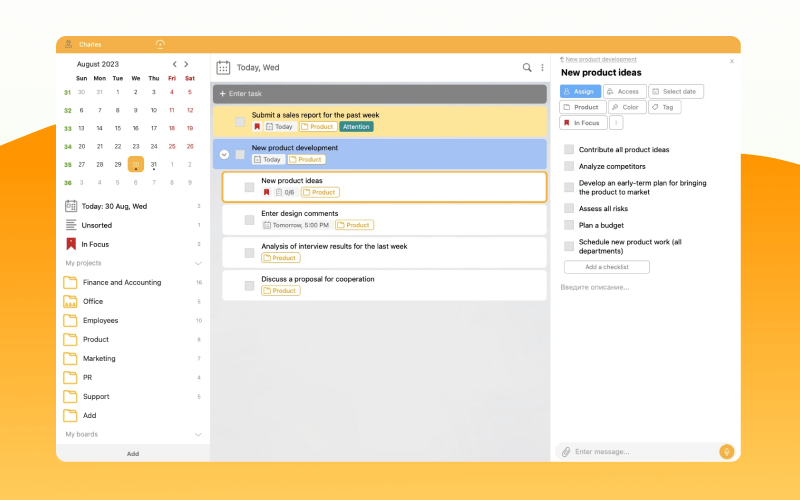Open the Tag selector button
The height and width of the screenshot is (500, 800).
pos(664,107)
